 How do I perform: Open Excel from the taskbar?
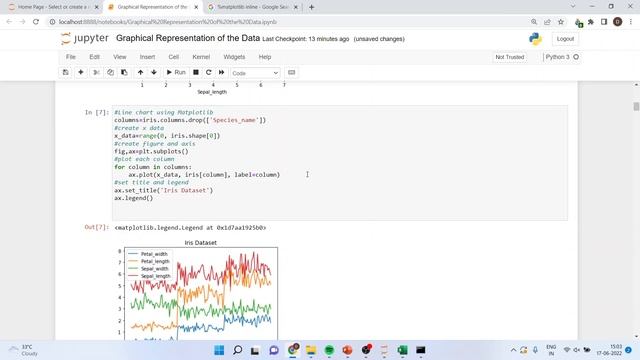(402, 350)
